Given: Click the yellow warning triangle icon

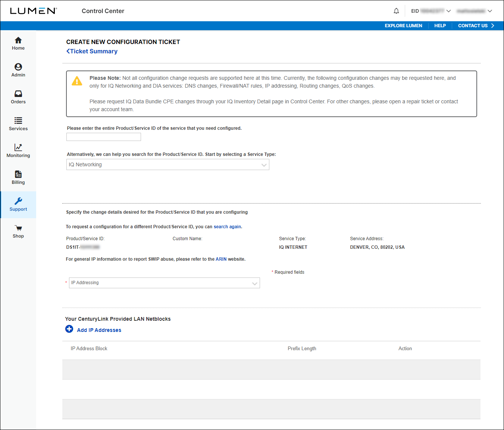Looking at the screenshot, I should (77, 81).
